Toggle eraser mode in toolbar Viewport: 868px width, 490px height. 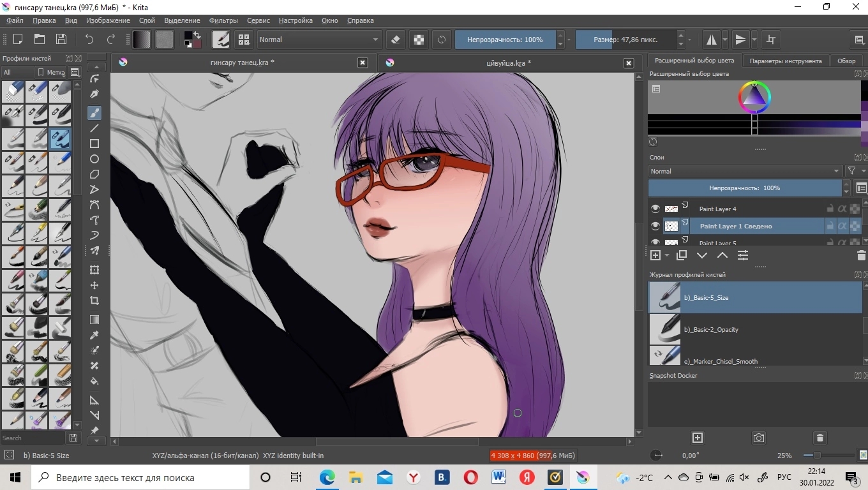pos(396,40)
